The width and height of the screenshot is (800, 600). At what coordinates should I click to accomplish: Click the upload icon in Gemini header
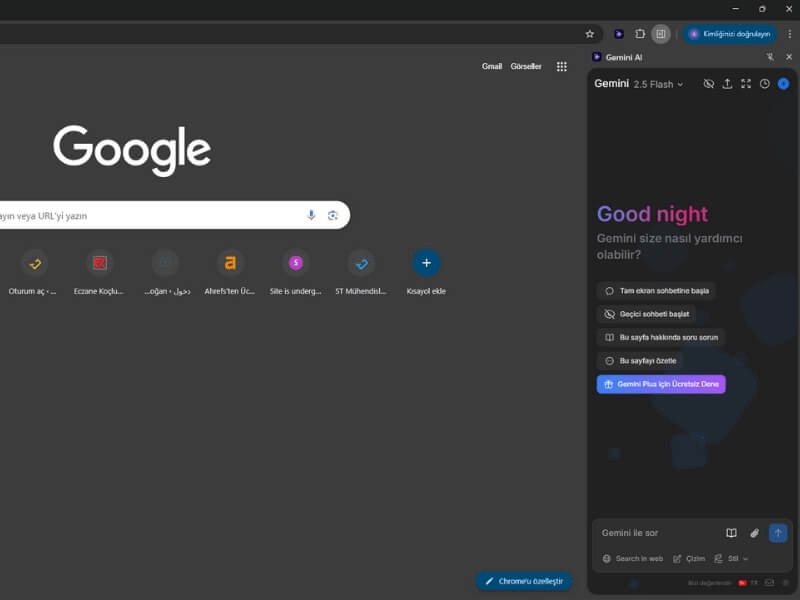[x=727, y=85]
